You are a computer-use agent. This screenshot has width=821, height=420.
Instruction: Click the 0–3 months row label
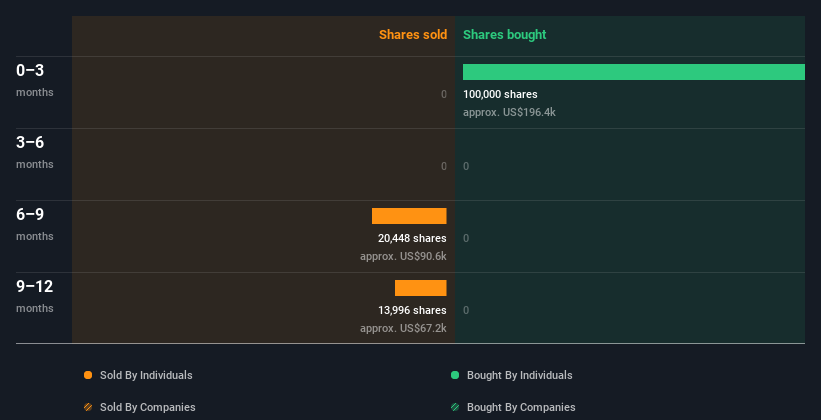pyautogui.click(x=35, y=80)
